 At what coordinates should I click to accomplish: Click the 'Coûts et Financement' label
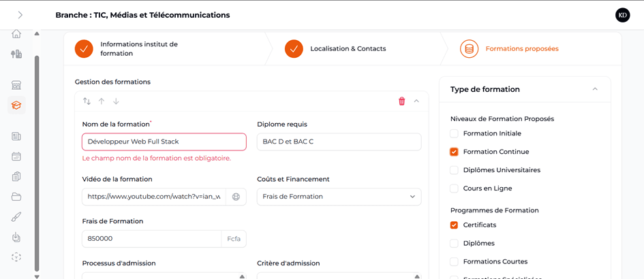[293, 179]
